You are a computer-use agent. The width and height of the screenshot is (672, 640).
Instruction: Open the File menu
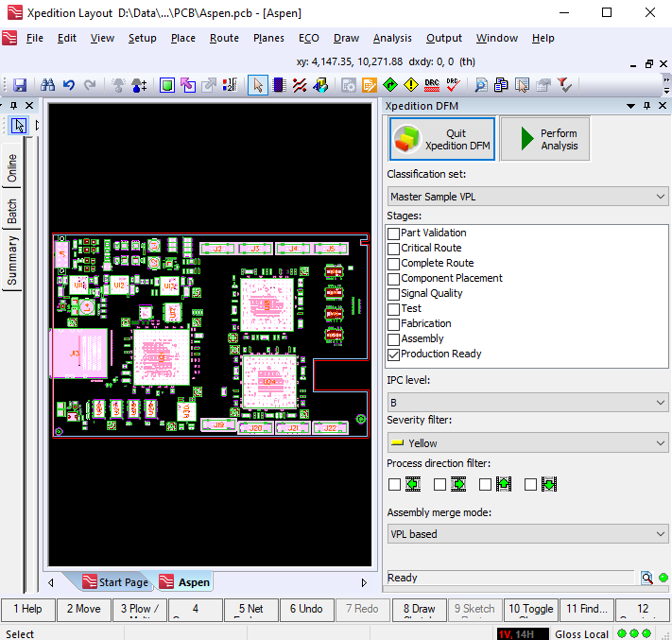(x=35, y=38)
